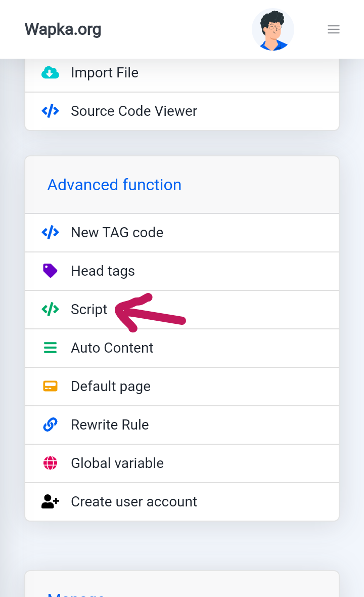Screen dimensions: 364x597
Task: Click the purple Head tags icon
Action: click(x=50, y=271)
